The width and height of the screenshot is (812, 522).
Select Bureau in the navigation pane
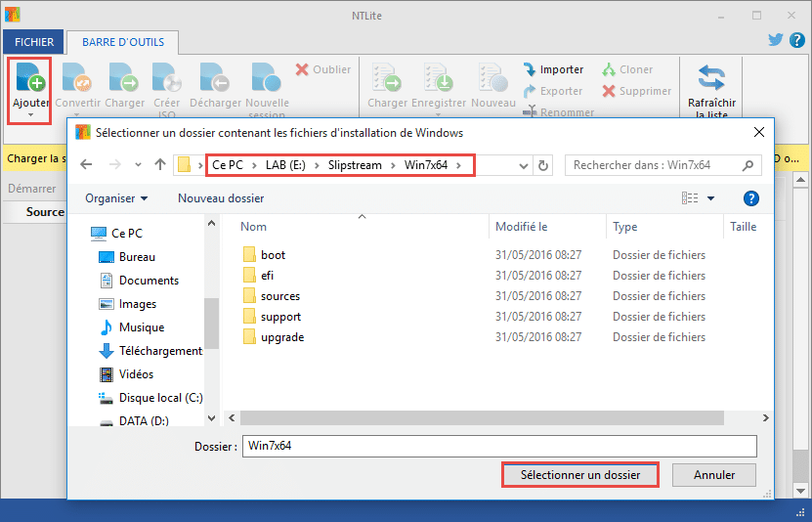tap(127, 257)
